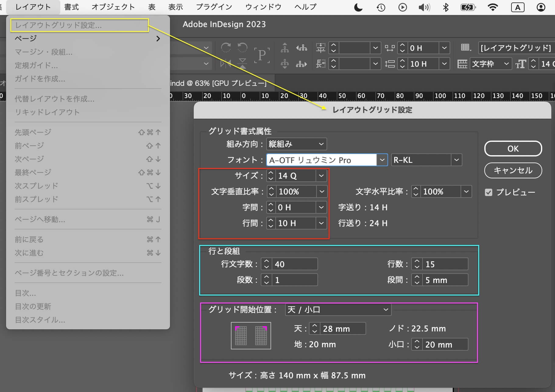
Task: Click the 行数 field showing 15
Action: [445, 264]
